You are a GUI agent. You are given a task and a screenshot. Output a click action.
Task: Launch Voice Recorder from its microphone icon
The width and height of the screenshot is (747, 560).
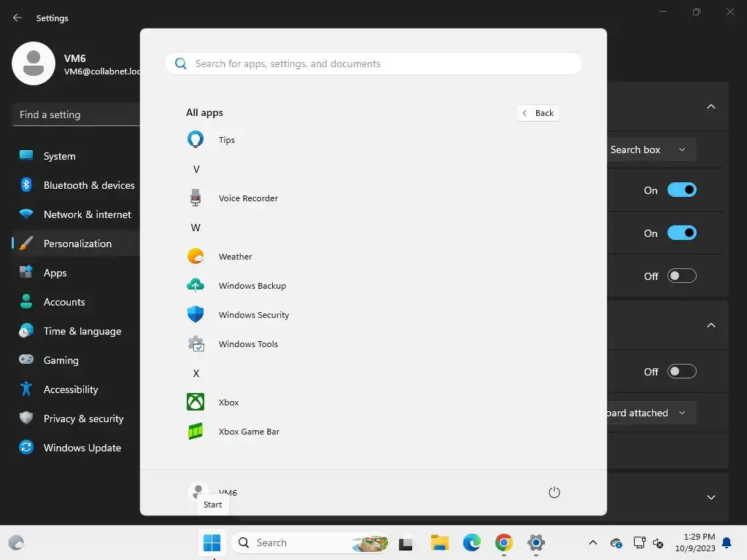pos(196,198)
